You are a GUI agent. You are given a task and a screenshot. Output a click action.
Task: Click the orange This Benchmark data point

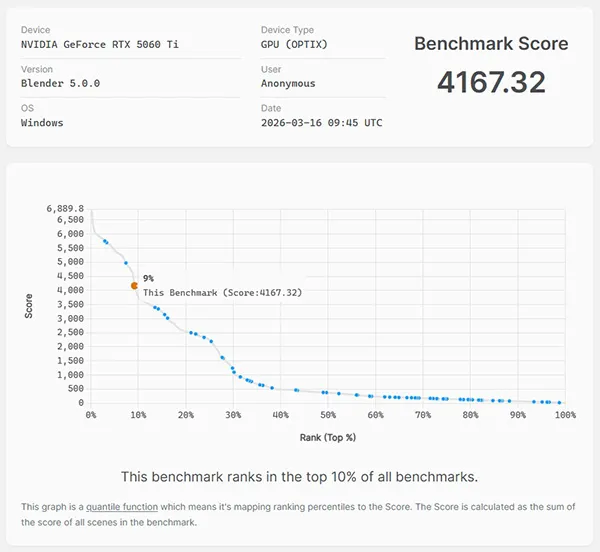134,285
